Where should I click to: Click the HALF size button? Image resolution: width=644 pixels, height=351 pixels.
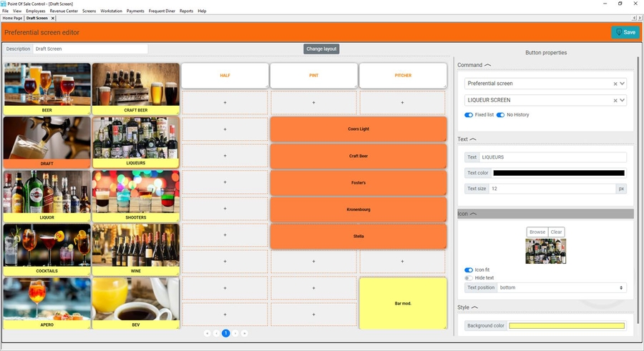[225, 76]
